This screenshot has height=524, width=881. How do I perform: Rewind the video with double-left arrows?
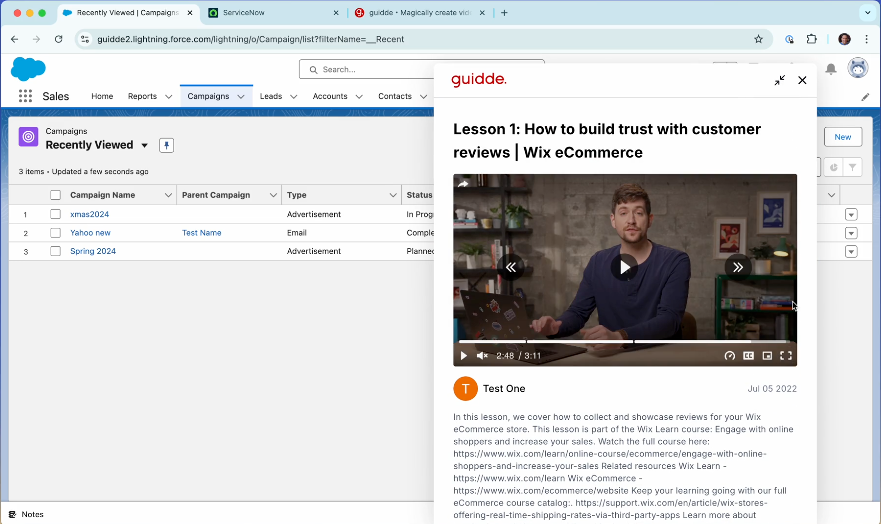510,267
